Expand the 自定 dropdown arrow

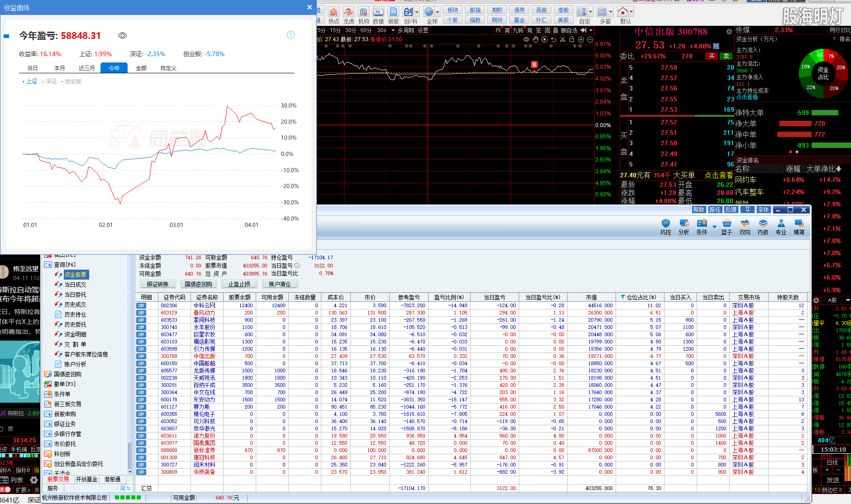click(x=590, y=12)
